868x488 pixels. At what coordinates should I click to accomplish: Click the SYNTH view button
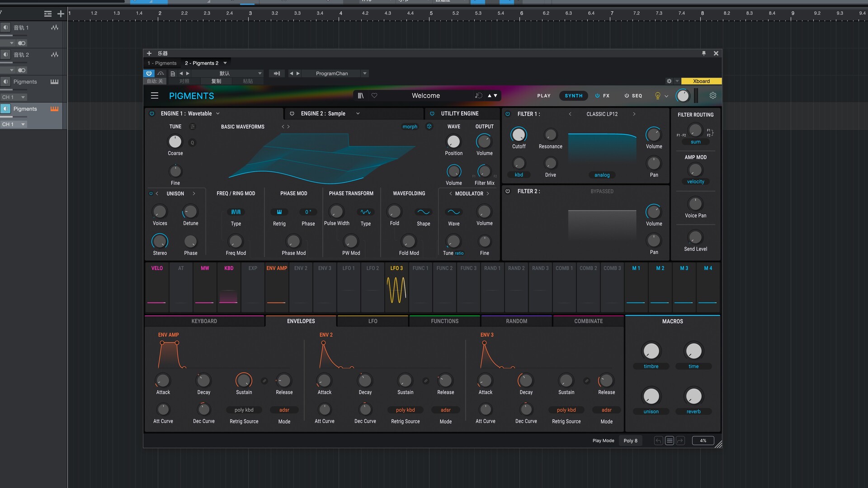click(574, 96)
